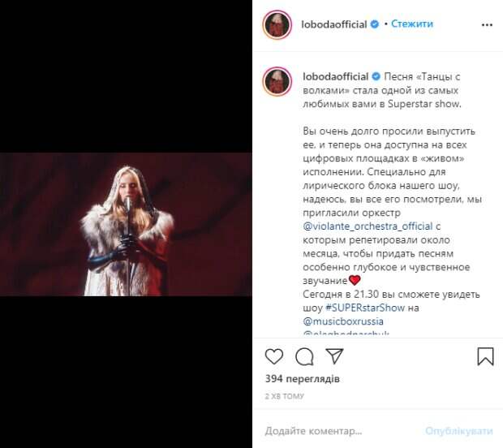
Task: Click verified badge in header
Action: tap(375, 24)
